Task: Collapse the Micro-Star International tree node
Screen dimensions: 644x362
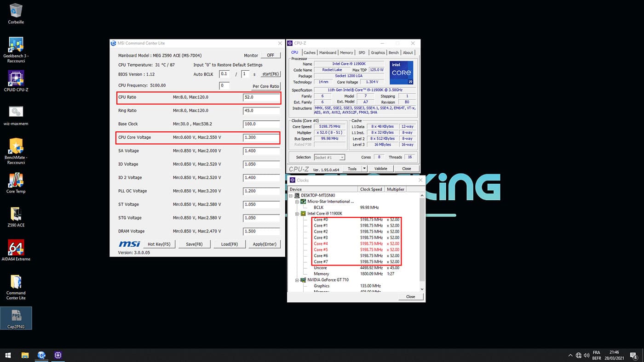Action: coord(297,201)
